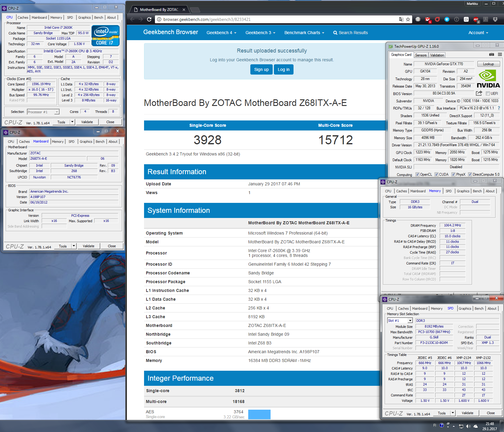Click the FI language indicator
The height and width of the screenshot is (432, 504).
tap(435, 425)
